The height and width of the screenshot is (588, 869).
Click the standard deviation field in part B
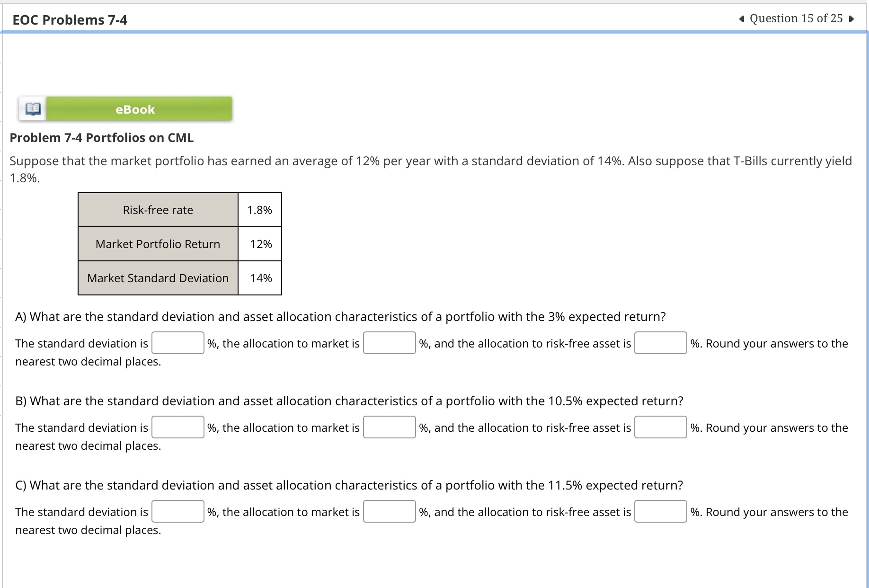[177, 427]
